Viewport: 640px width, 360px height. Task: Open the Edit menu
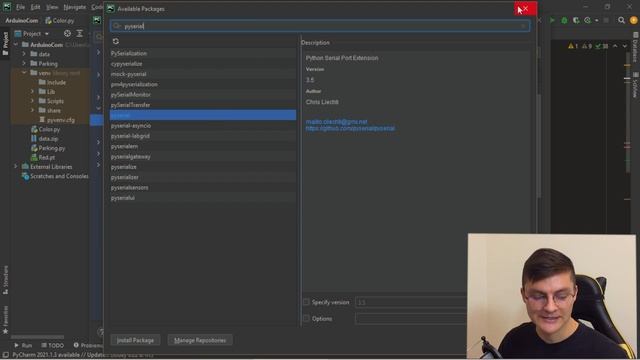[36, 7]
